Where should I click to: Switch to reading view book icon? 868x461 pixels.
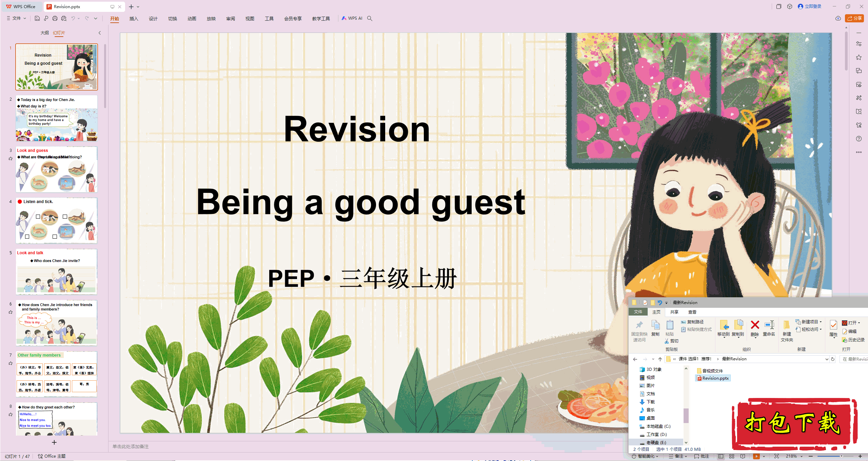coord(743,456)
